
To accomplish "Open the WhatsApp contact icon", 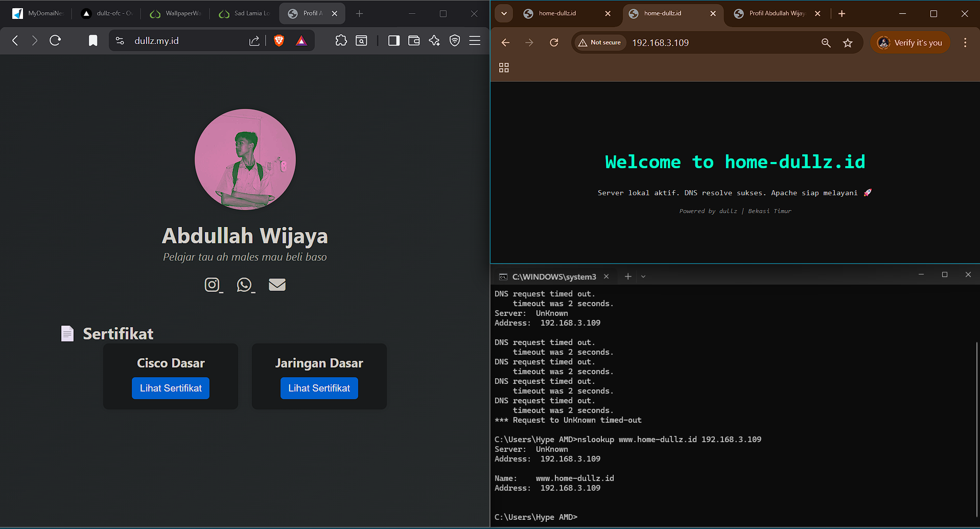I will point(244,285).
